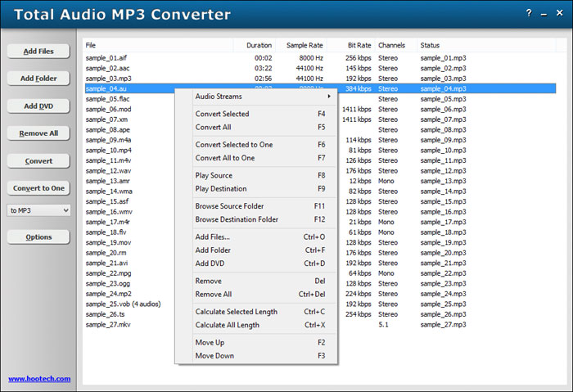Image resolution: width=573 pixels, height=392 pixels.
Task: Click the Add Files button
Action: [38, 52]
